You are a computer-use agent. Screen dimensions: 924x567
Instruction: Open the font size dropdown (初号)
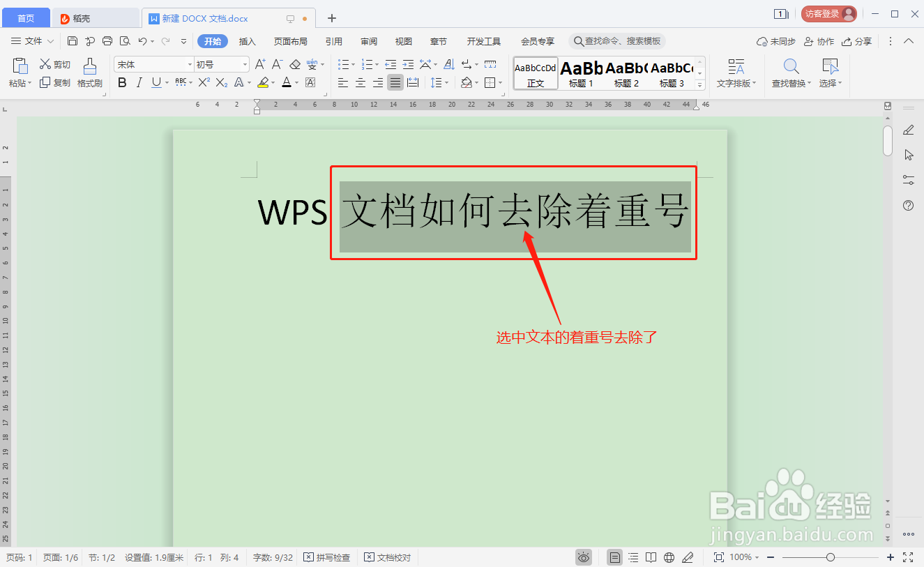[x=245, y=64]
